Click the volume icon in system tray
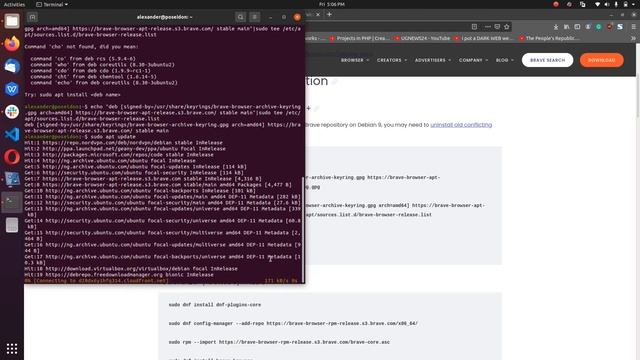640x360 pixels. click(607, 4)
